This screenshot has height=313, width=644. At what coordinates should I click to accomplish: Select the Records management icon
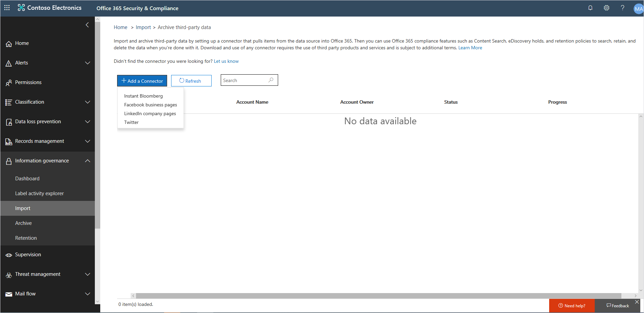(x=9, y=141)
